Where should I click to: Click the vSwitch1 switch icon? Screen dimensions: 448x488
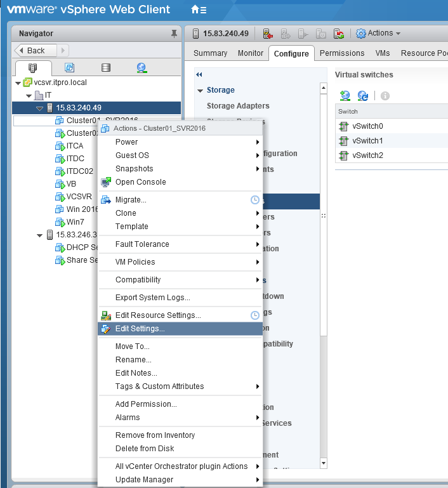[343, 141]
